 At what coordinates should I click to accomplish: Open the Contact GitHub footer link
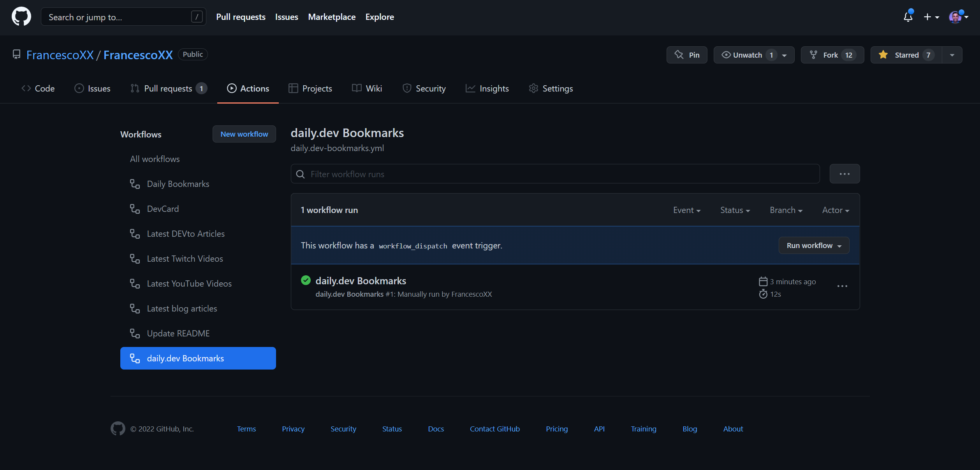[495, 429]
